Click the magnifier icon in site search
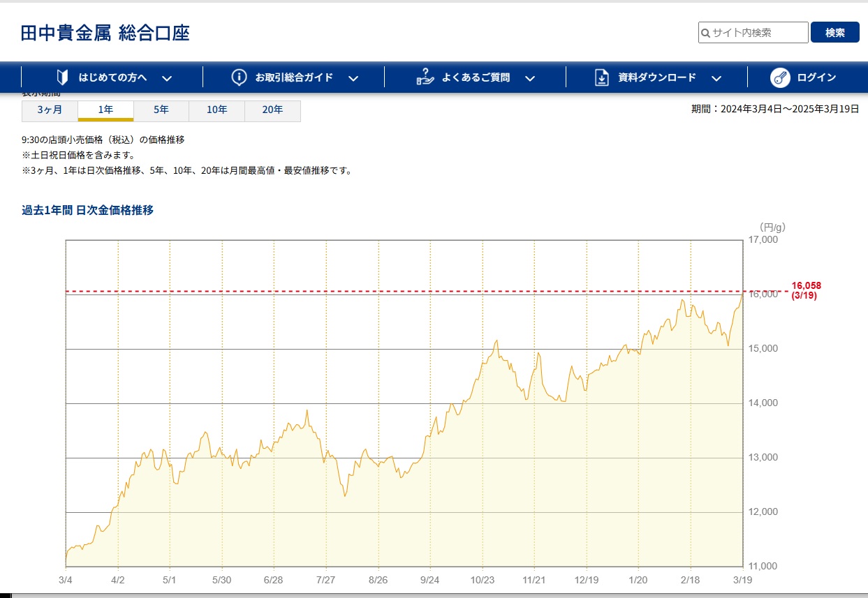The image size is (868, 598). tap(706, 33)
